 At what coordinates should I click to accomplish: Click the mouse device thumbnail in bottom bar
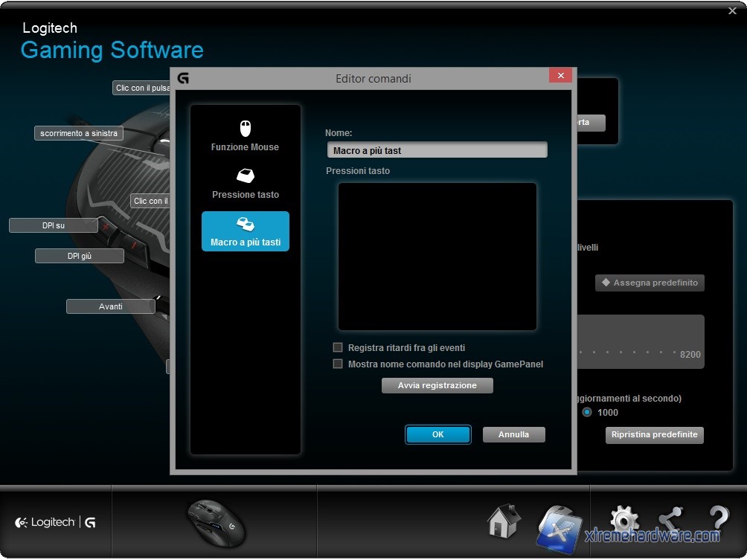(x=214, y=522)
